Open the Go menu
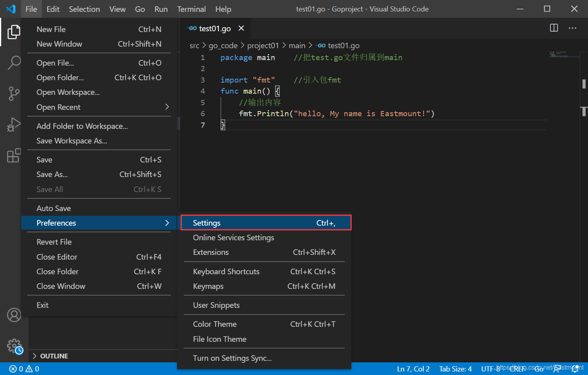The height and width of the screenshot is (375, 588). [x=140, y=9]
